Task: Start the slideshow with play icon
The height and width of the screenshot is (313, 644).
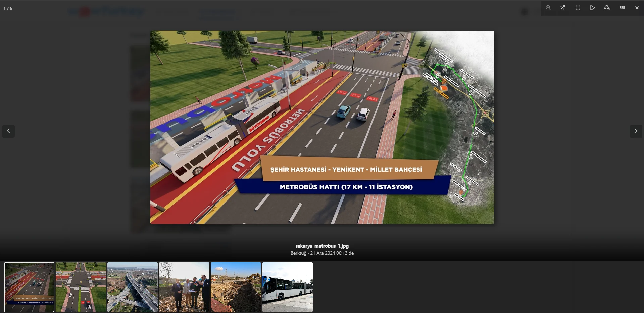Action: (x=592, y=8)
